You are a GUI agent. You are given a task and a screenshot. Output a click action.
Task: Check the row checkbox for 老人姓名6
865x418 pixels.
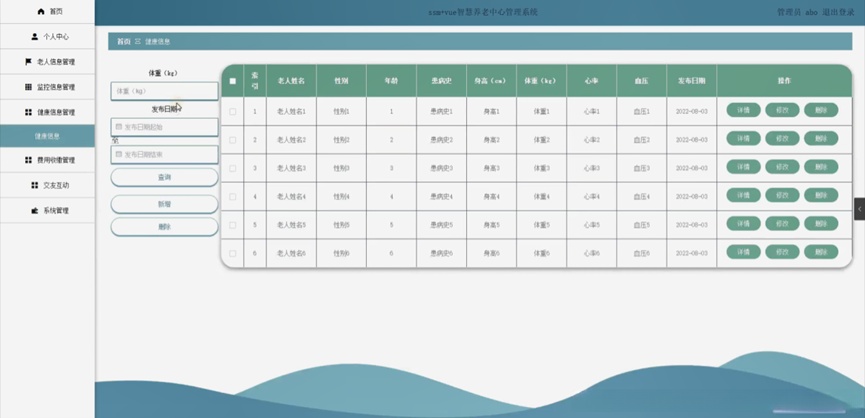pyautogui.click(x=233, y=254)
